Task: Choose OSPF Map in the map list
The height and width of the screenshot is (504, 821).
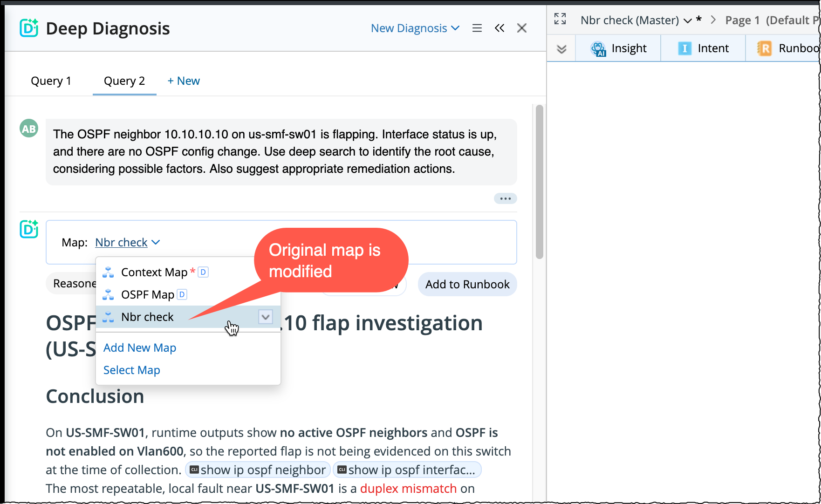Action: point(147,294)
